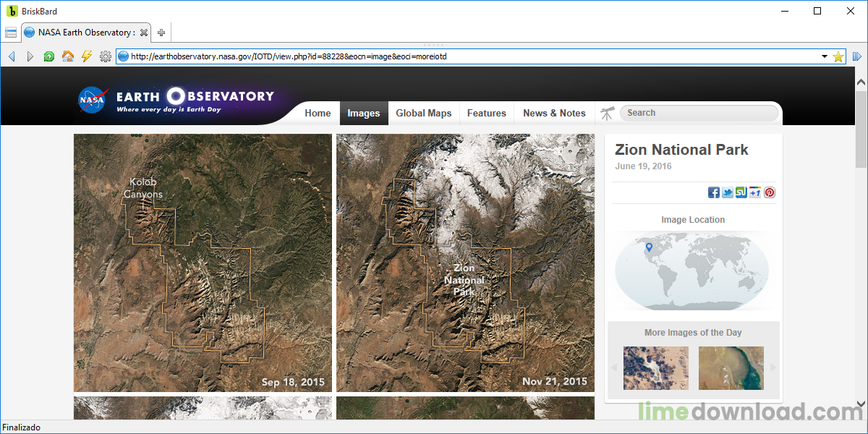Screen dimensions: 868x434
Task: Open browser settings gear icon
Action: click(x=106, y=56)
